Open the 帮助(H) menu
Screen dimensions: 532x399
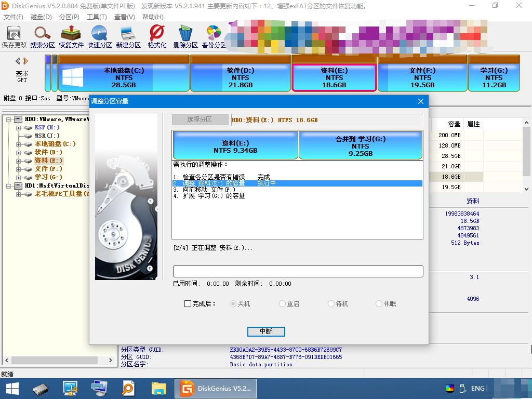tap(153, 17)
